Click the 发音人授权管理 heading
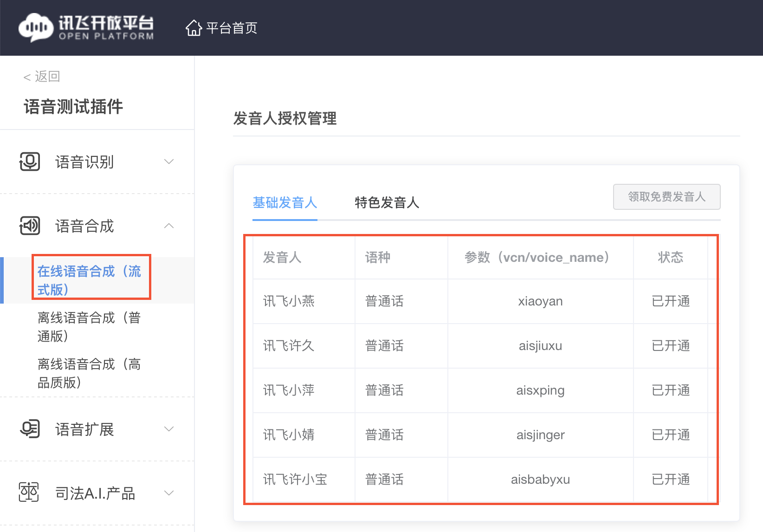Screen dimensions: 763x532 pos(285,118)
